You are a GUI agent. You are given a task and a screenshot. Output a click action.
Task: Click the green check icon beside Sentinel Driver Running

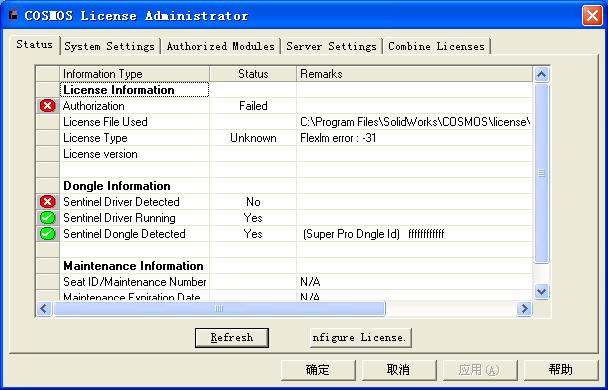click(48, 217)
